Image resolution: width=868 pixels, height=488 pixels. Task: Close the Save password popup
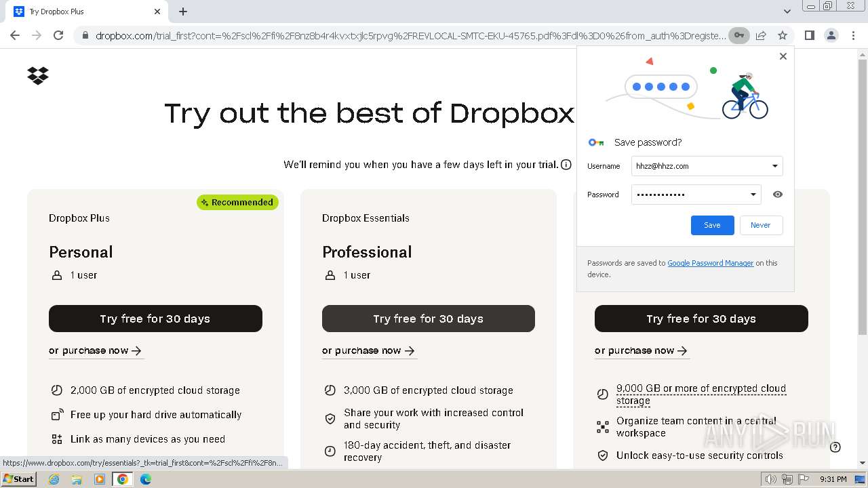pos(783,56)
